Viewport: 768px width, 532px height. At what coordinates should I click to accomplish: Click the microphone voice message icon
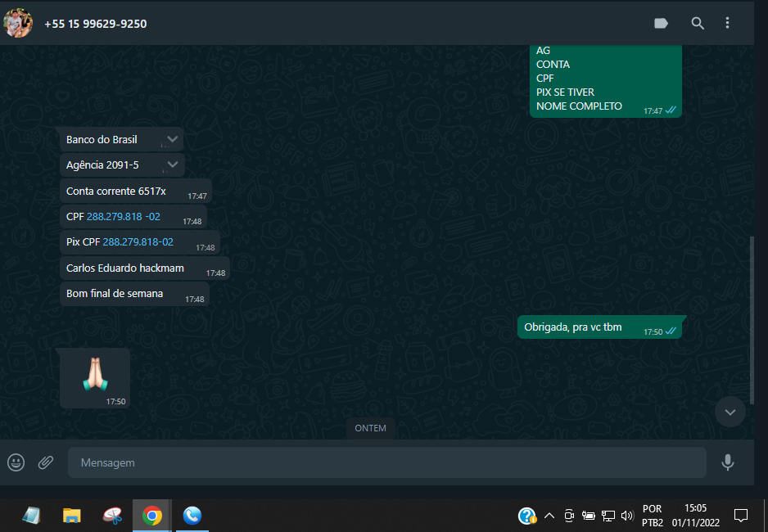tap(727, 462)
